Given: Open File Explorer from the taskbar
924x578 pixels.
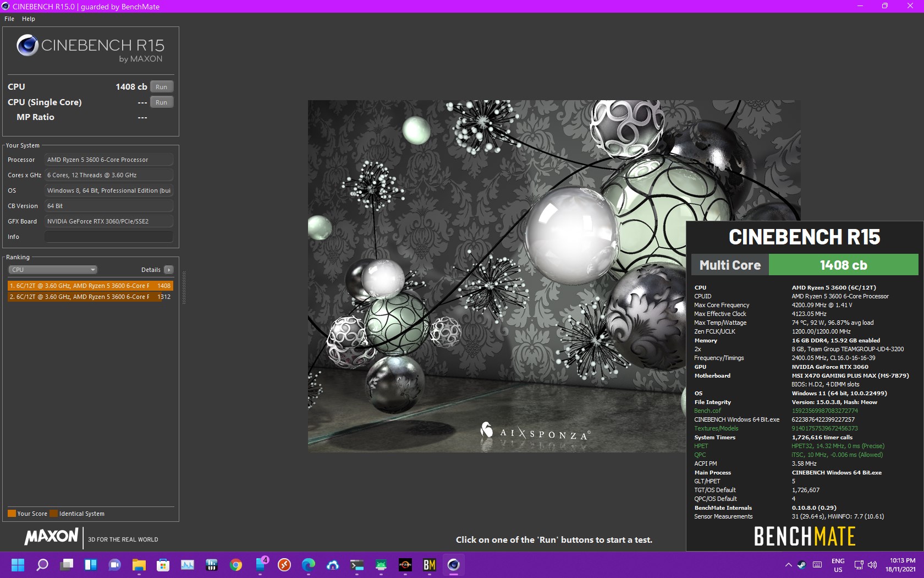Looking at the screenshot, I should [139, 565].
